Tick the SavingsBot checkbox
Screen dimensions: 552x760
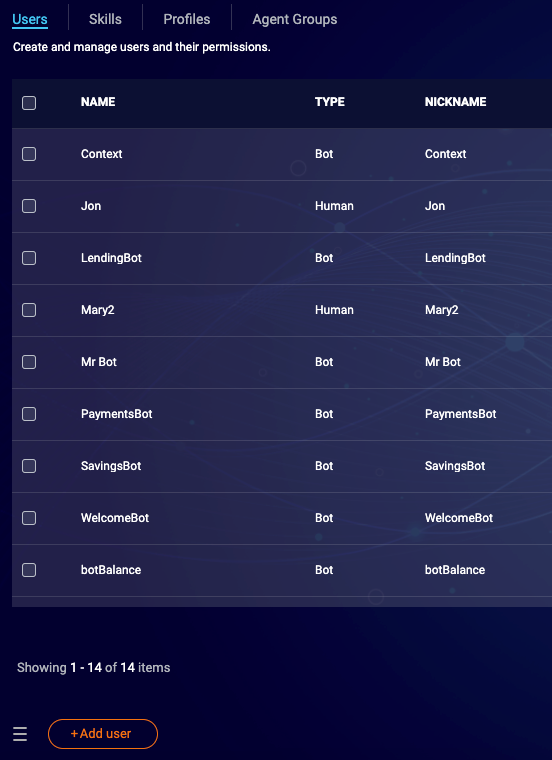(x=29, y=466)
